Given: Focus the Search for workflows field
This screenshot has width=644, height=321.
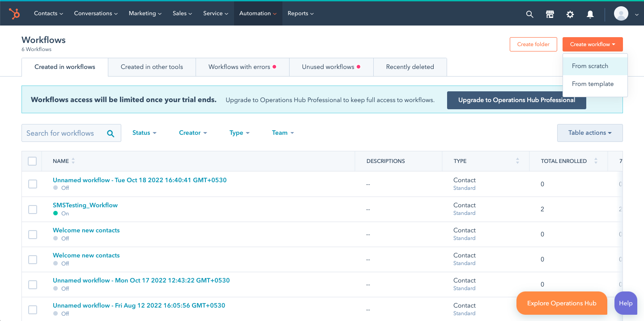Looking at the screenshot, I should (x=71, y=133).
